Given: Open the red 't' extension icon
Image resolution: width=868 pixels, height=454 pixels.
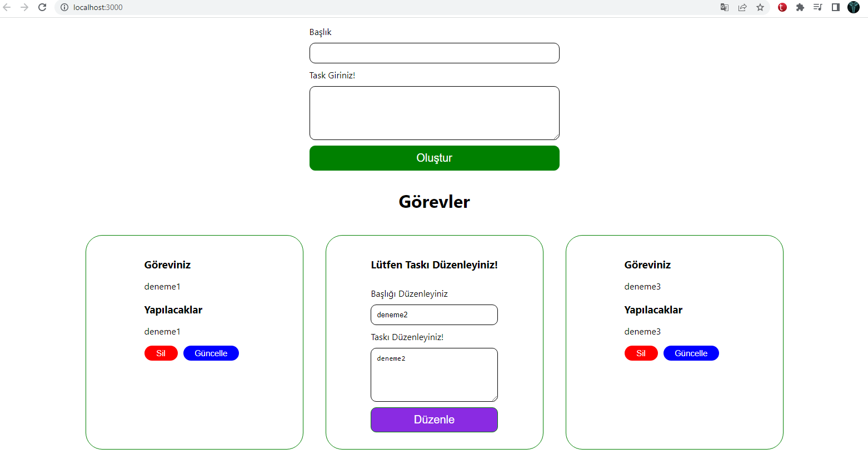Looking at the screenshot, I should tap(781, 7).
